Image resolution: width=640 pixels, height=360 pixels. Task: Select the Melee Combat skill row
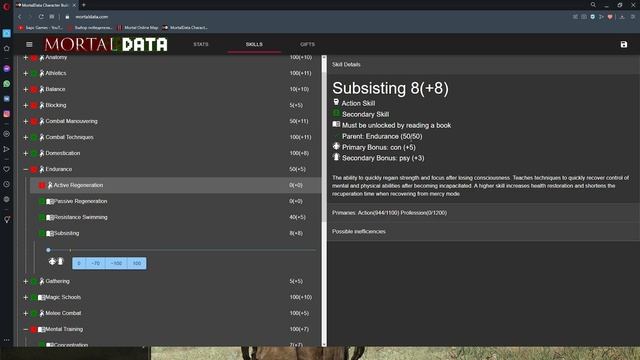(171, 313)
